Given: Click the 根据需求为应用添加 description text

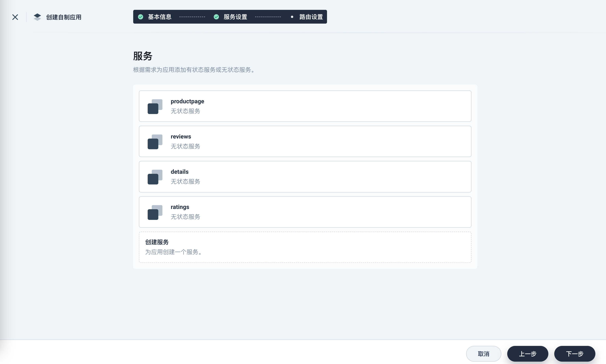Looking at the screenshot, I should 194,70.
